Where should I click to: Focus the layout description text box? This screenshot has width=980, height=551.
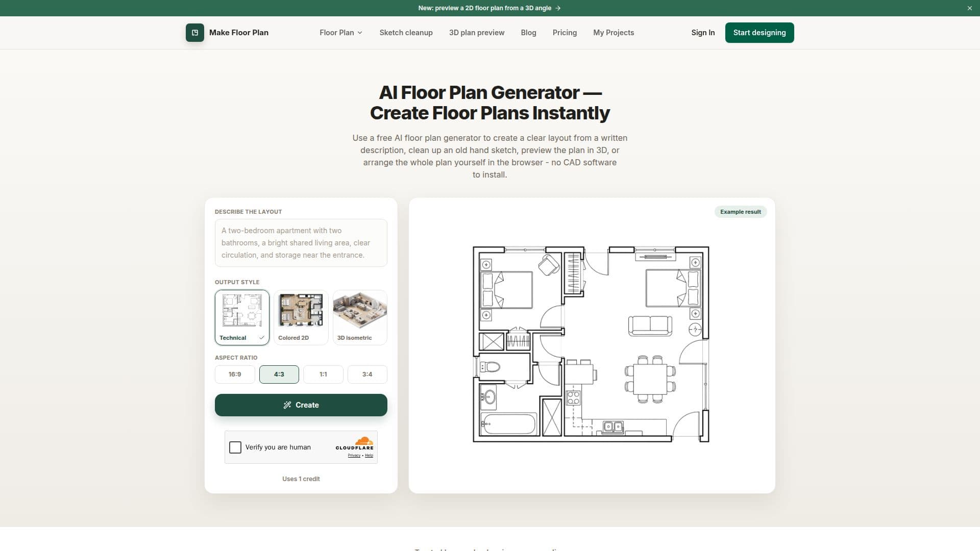click(x=301, y=243)
